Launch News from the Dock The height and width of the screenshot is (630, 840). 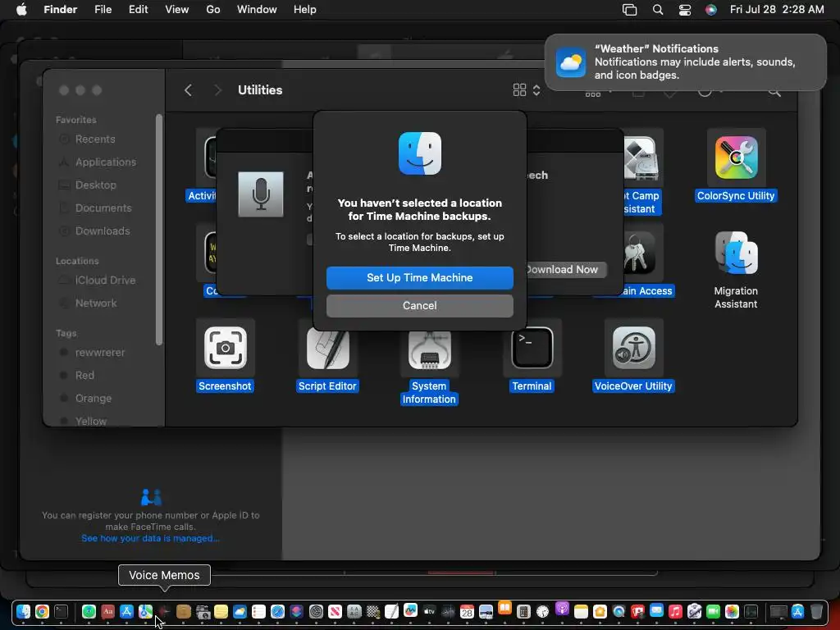[335, 611]
